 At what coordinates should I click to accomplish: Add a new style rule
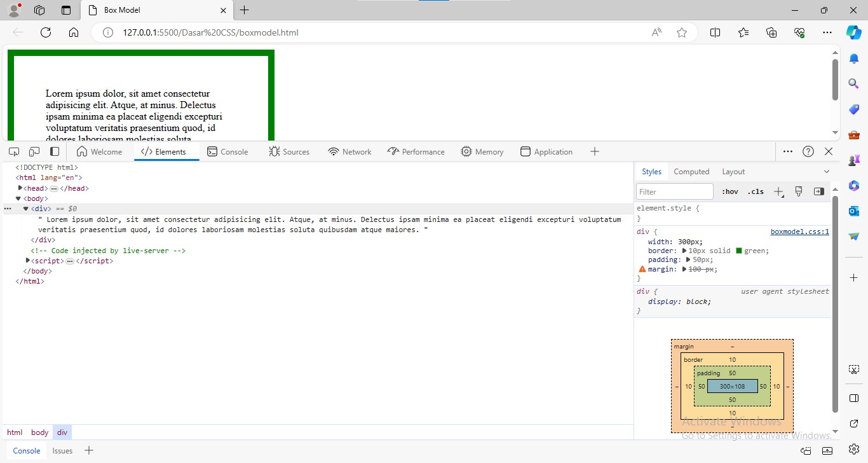click(x=779, y=191)
